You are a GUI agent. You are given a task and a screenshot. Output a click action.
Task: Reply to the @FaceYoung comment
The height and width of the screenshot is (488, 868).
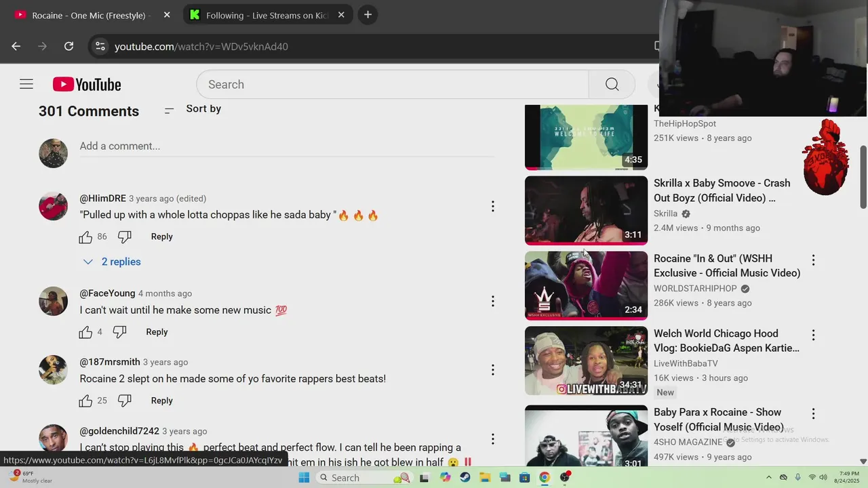pos(157,332)
